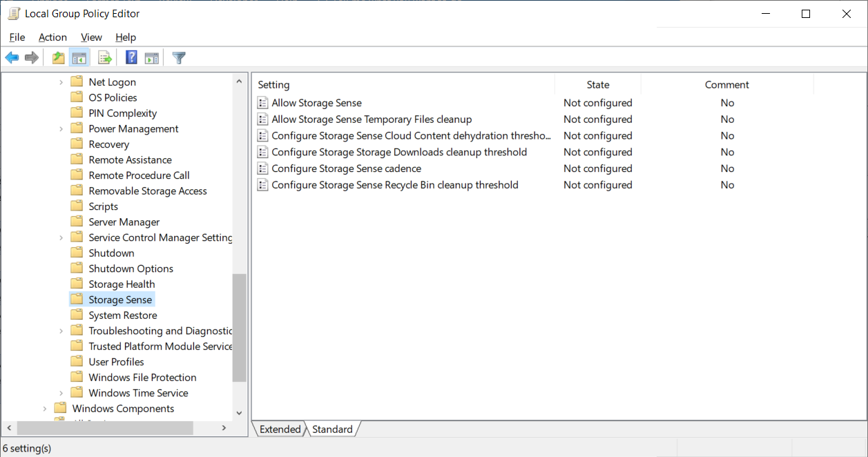Click the folder icon of OS Policies
The image size is (868, 457).
(77, 97)
